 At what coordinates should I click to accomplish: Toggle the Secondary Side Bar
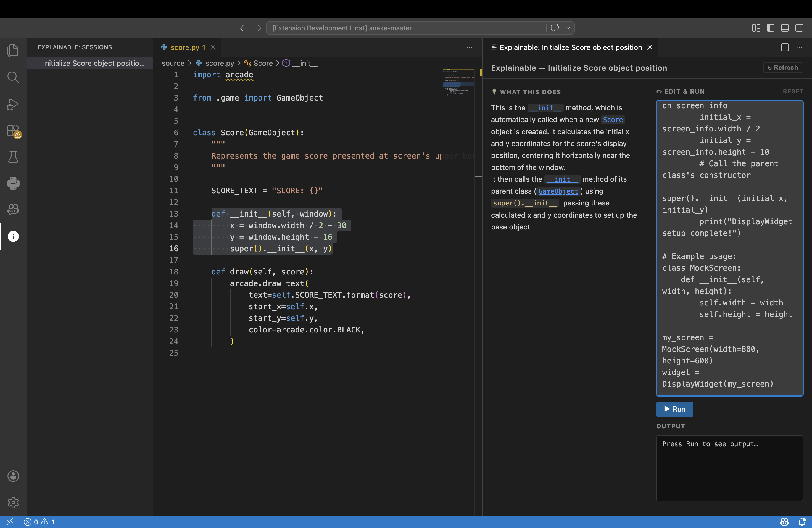click(799, 28)
